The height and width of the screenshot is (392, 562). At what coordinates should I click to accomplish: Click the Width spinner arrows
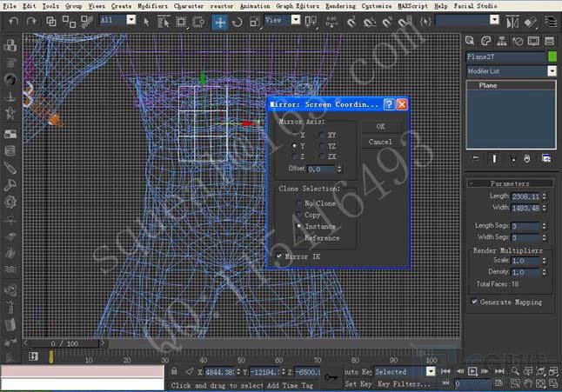point(544,208)
